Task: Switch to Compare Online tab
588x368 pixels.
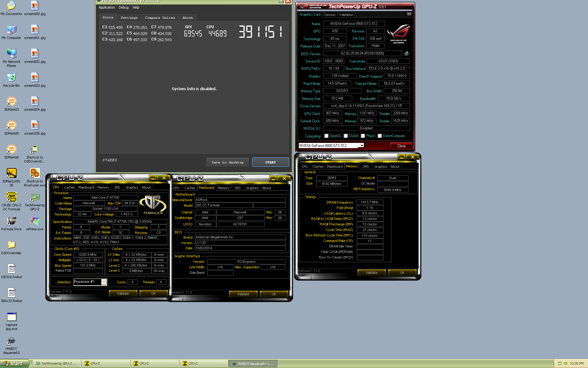Action: click(160, 17)
